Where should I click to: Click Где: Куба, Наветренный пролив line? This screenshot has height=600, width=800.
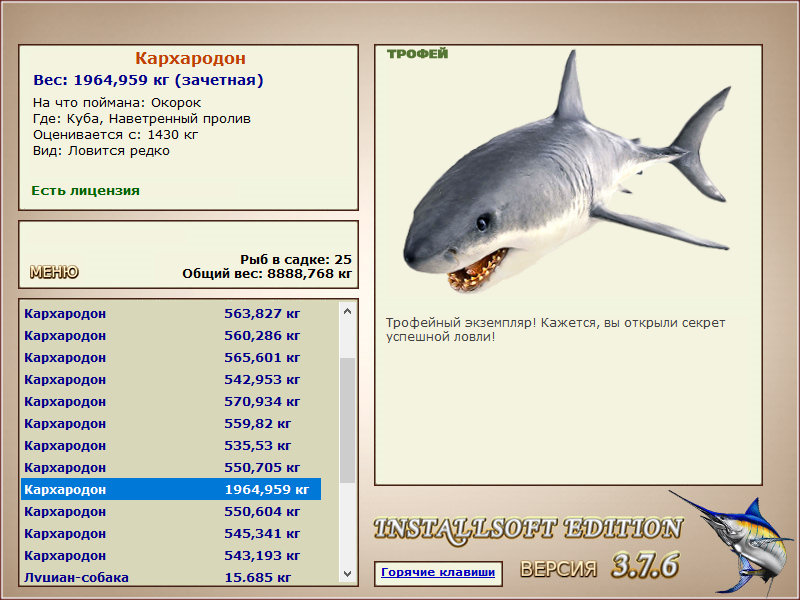[x=142, y=118]
